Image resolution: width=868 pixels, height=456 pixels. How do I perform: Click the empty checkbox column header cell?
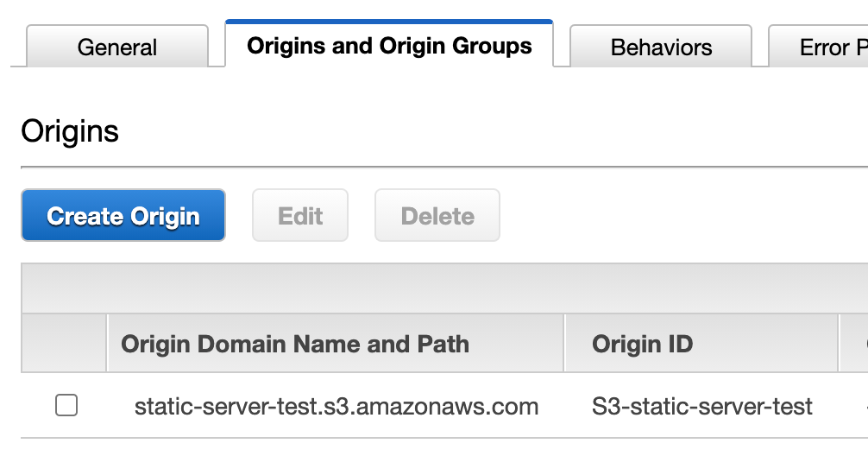pos(64,343)
